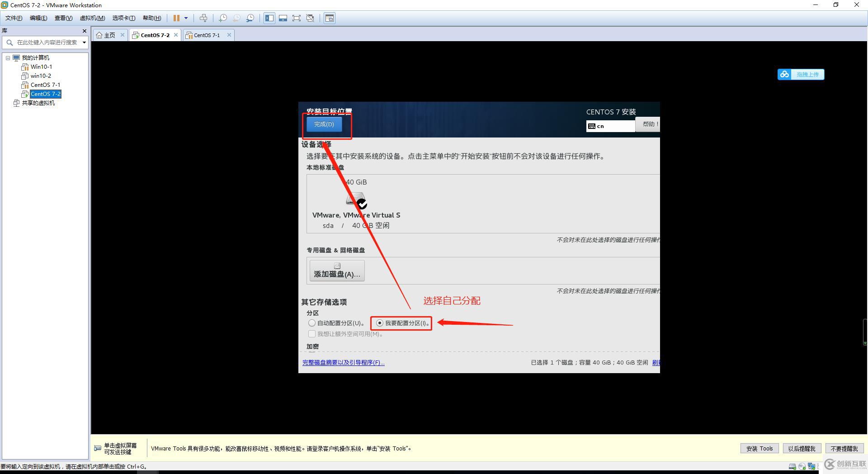Enter full screen mode icon
The width and height of the screenshot is (868, 474).
(297, 18)
